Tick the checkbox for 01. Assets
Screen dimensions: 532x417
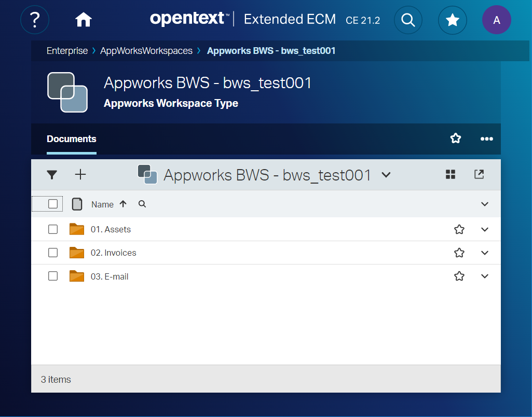click(53, 229)
